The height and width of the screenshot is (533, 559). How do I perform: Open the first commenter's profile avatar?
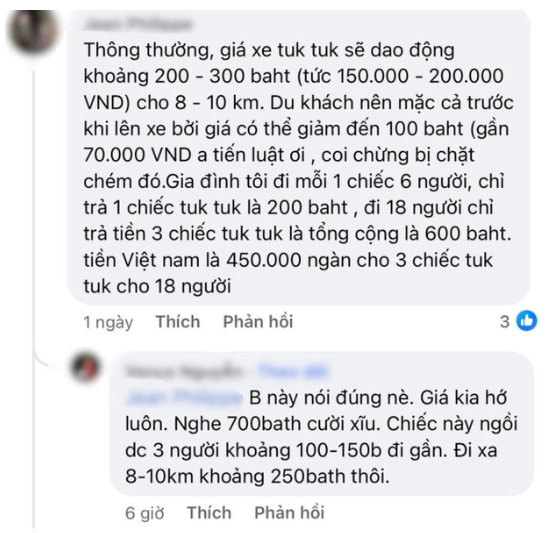click(x=34, y=32)
